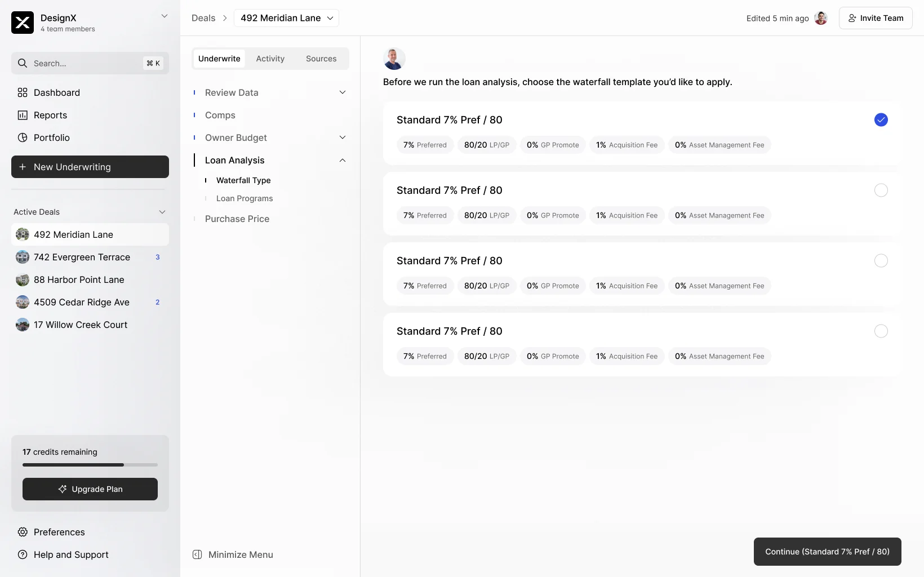This screenshot has width=924, height=577.
Task: Click the user avatar beside Edited 5 min ago
Action: coord(821,18)
